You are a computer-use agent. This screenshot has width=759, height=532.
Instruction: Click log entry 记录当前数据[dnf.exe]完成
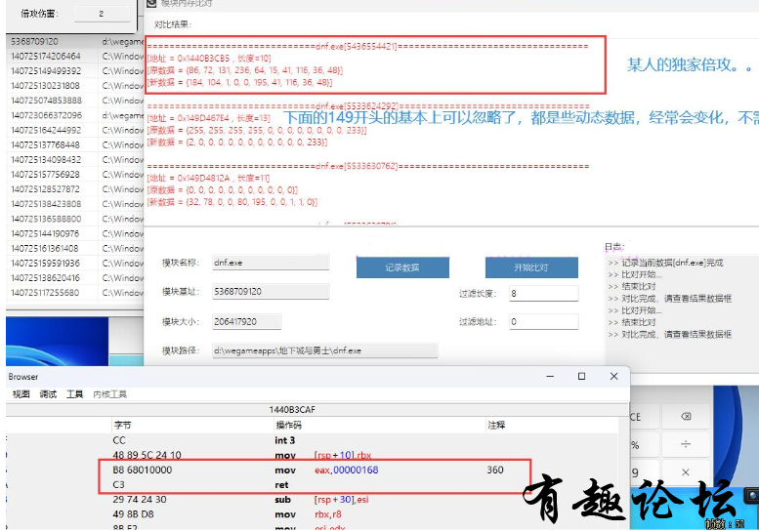click(x=666, y=263)
